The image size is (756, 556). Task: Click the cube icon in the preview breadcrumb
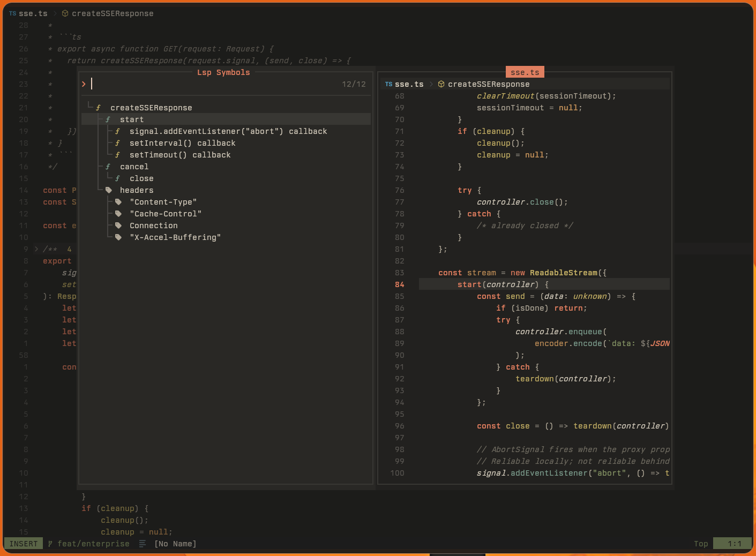click(x=441, y=84)
